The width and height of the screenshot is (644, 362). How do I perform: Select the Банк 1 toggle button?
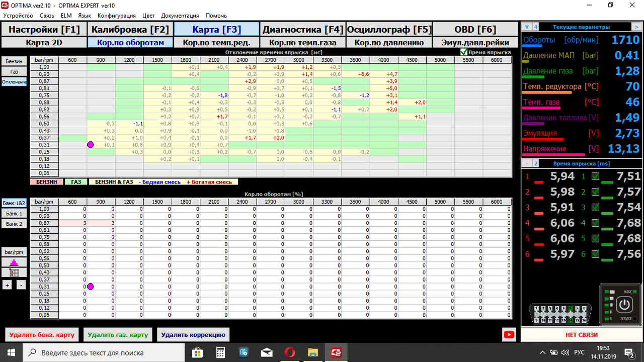pyautogui.click(x=14, y=214)
